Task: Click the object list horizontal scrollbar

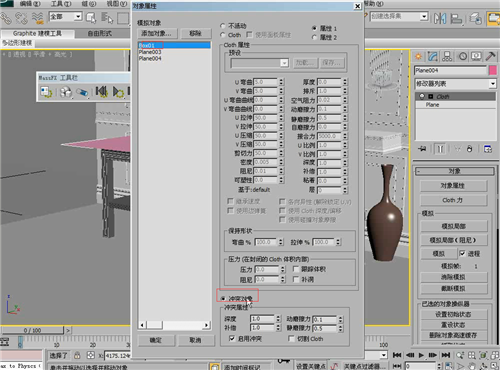Action: tap(174, 325)
